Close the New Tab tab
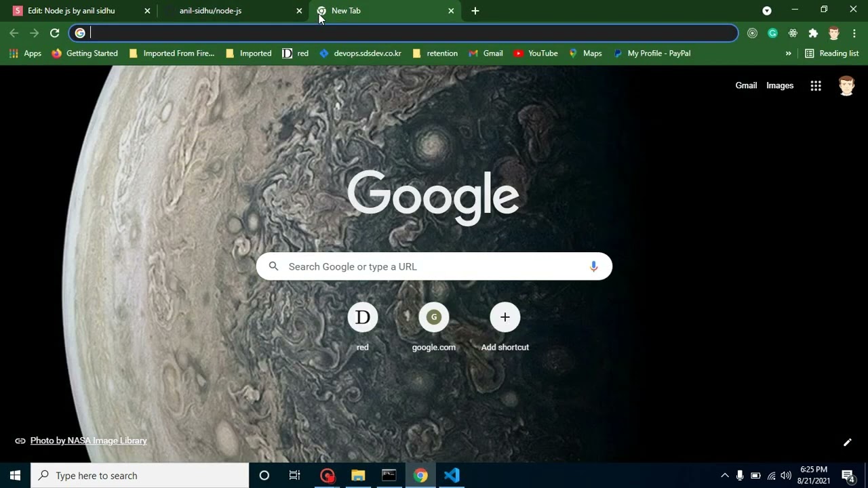Image resolution: width=868 pixels, height=488 pixels. point(451,11)
